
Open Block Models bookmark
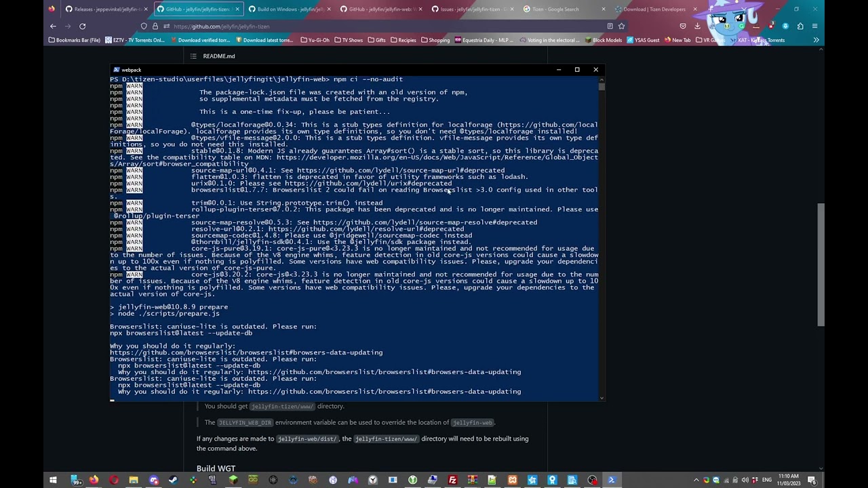point(603,40)
